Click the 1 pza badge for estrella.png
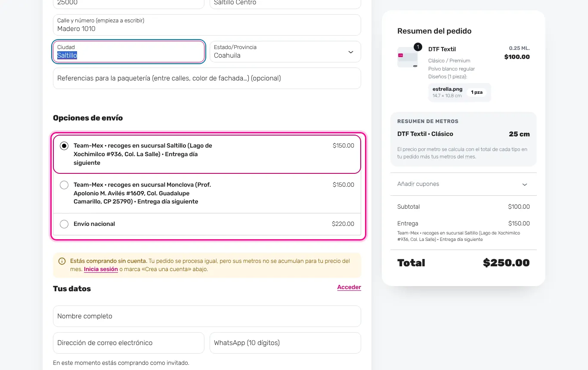This screenshot has width=588, height=370. pyautogui.click(x=477, y=92)
